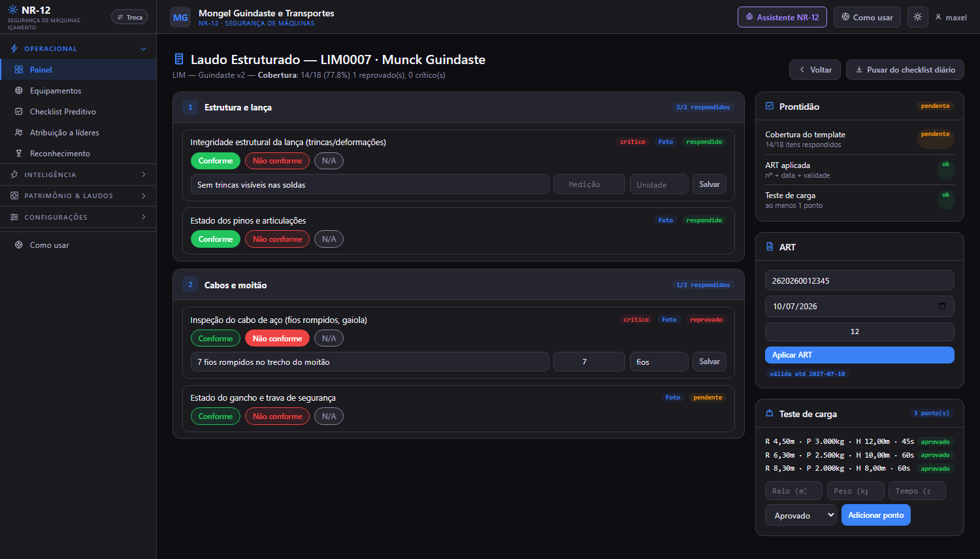The height and width of the screenshot is (559, 980).
Task: Click the Equipamentos sidebar icon
Action: click(x=19, y=91)
